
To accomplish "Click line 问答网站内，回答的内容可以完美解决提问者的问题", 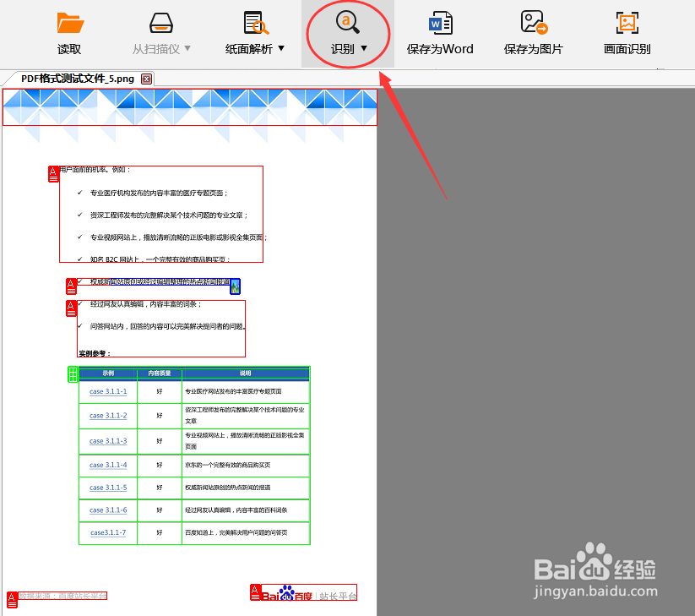I will (x=167, y=326).
